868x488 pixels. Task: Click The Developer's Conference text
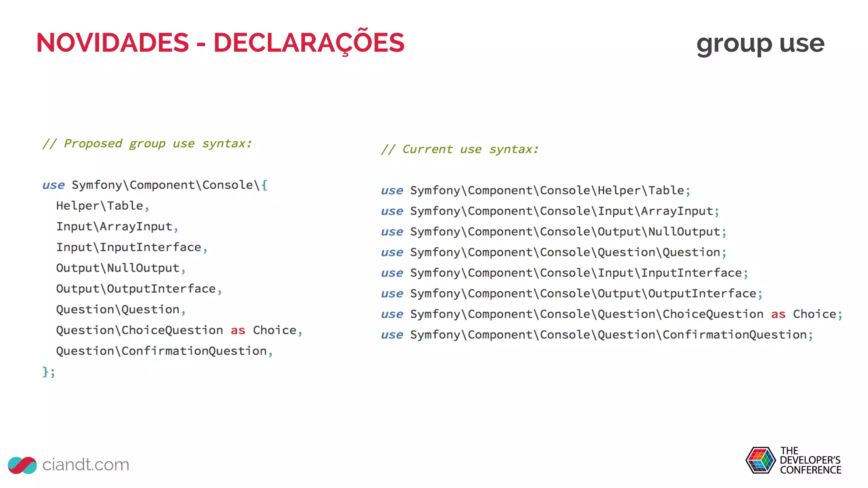coord(810,460)
